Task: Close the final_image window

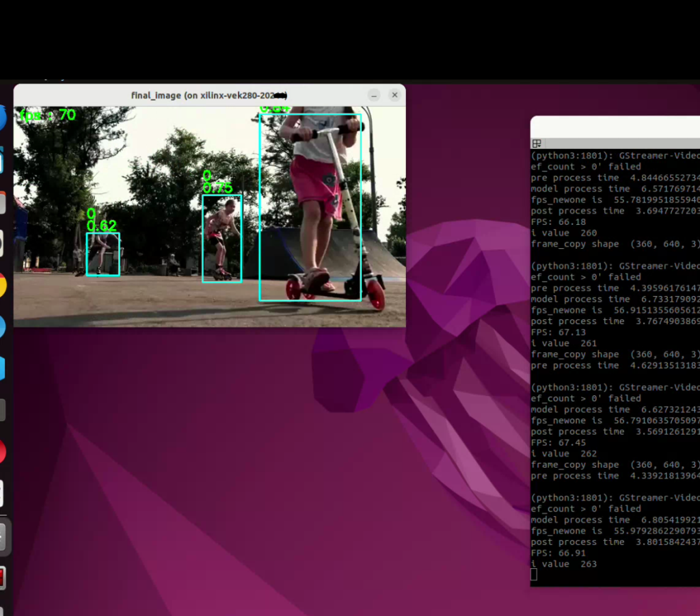Action: coord(394,95)
